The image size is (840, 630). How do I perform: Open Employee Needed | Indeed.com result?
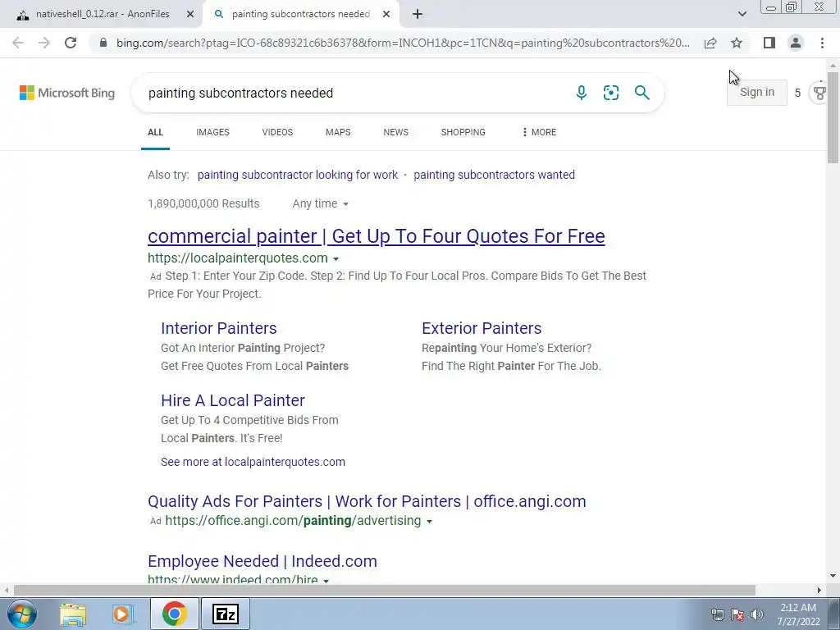[262, 561]
